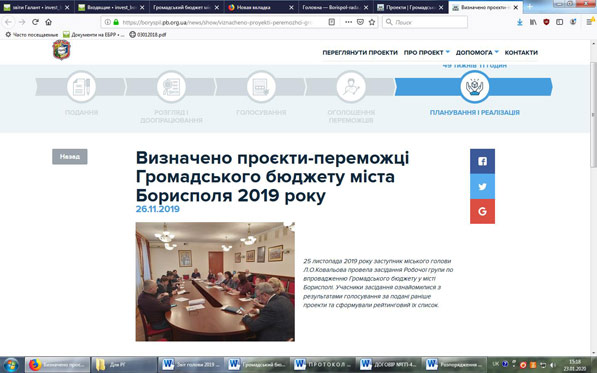The image size is (597, 373).
Task: Expand the Допомога dropdown menu
Action: pos(477,53)
